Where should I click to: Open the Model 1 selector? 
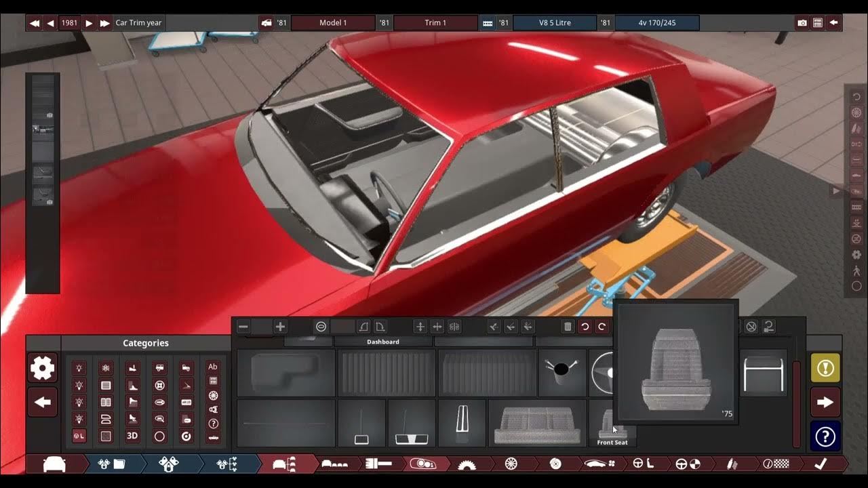click(x=333, y=22)
